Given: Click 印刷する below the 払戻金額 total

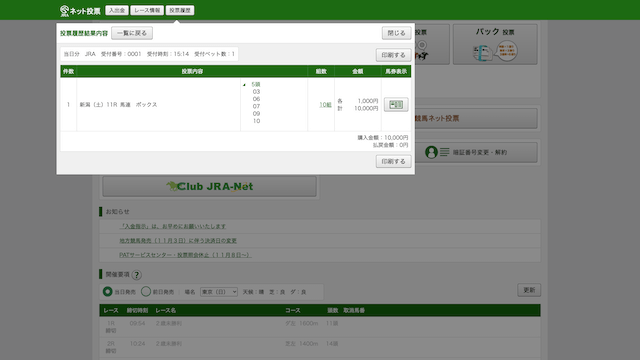Looking at the screenshot, I should [x=393, y=161].
